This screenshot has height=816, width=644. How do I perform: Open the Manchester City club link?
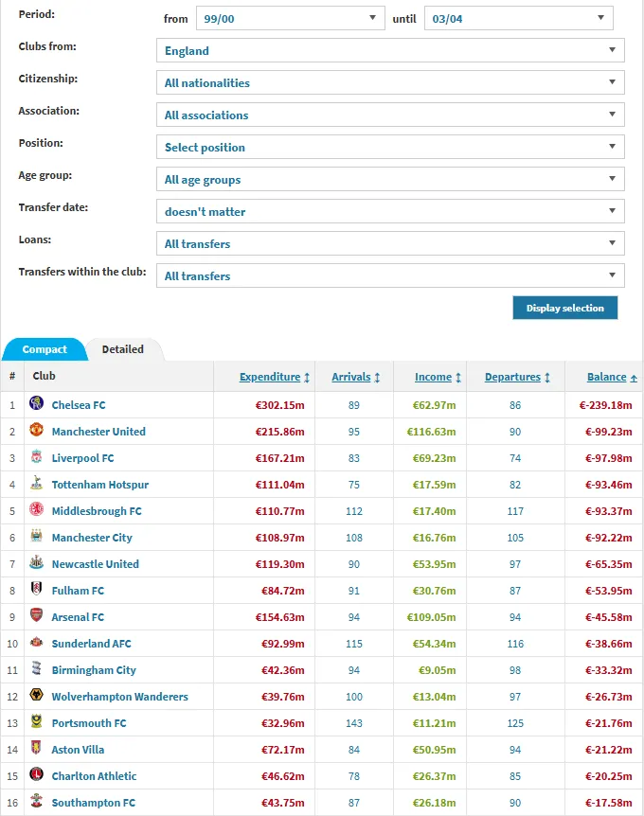[x=92, y=537]
